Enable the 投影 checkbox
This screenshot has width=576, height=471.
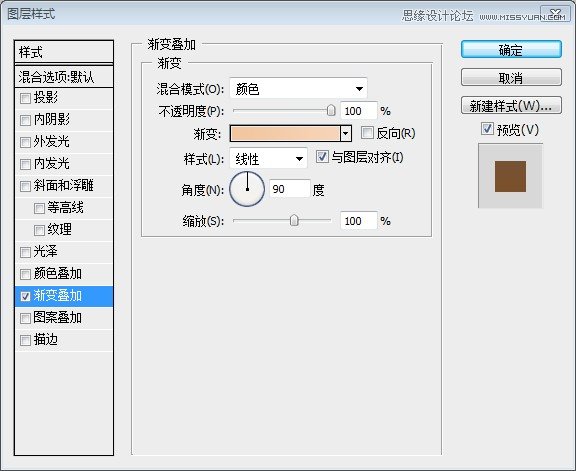point(25,98)
